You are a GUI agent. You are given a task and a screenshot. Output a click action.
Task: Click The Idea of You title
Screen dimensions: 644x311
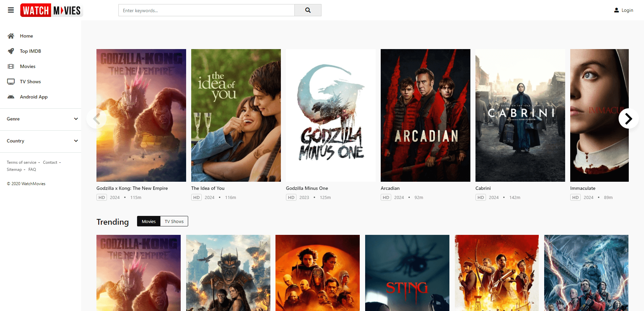[x=208, y=188]
